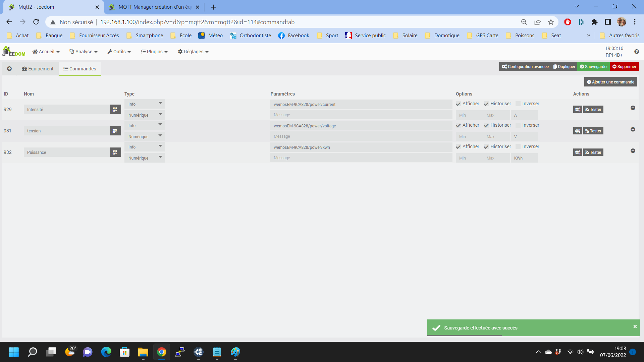This screenshot has width=644, height=362.
Task: Open the Réglages menu
Action: [193, 52]
